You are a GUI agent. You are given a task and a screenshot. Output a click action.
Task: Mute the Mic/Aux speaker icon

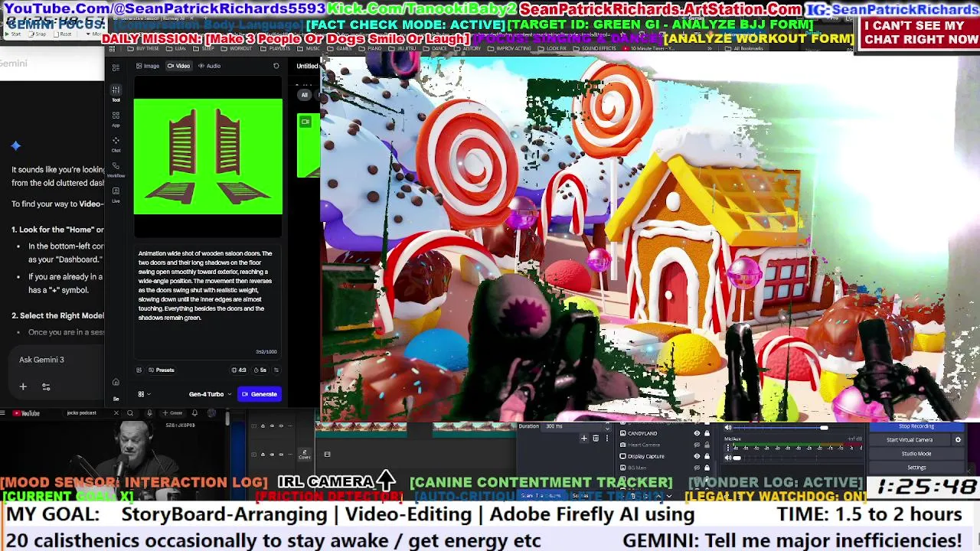pos(728,458)
